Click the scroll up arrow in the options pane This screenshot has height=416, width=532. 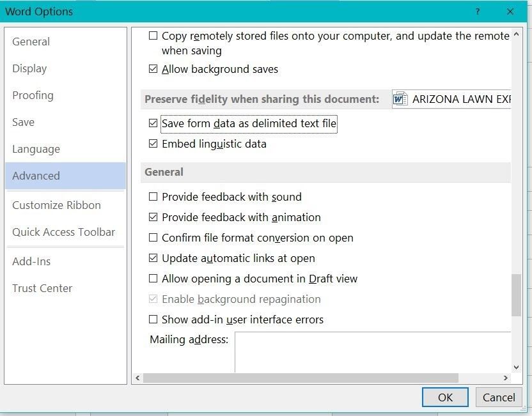coord(516,35)
